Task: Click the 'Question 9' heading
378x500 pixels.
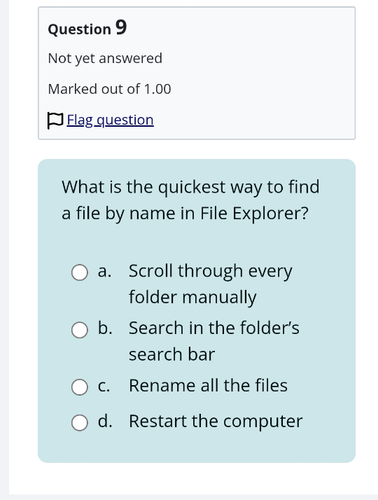Action: 87,27
